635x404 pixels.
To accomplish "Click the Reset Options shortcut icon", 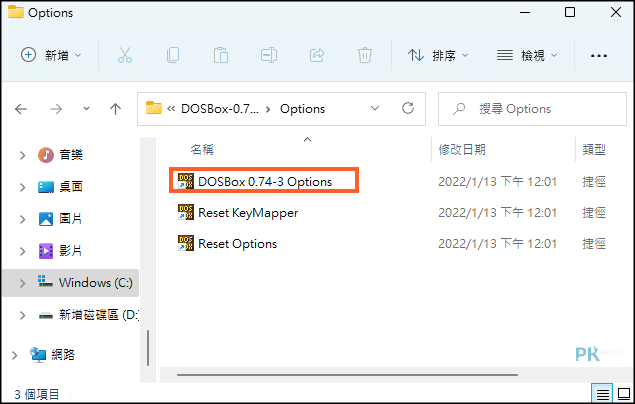I will pyautogui.click(x=186, y=243).
